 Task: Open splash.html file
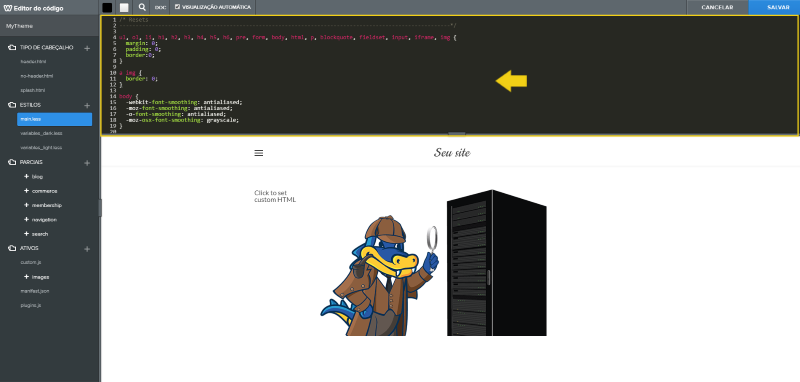(33, 90)
